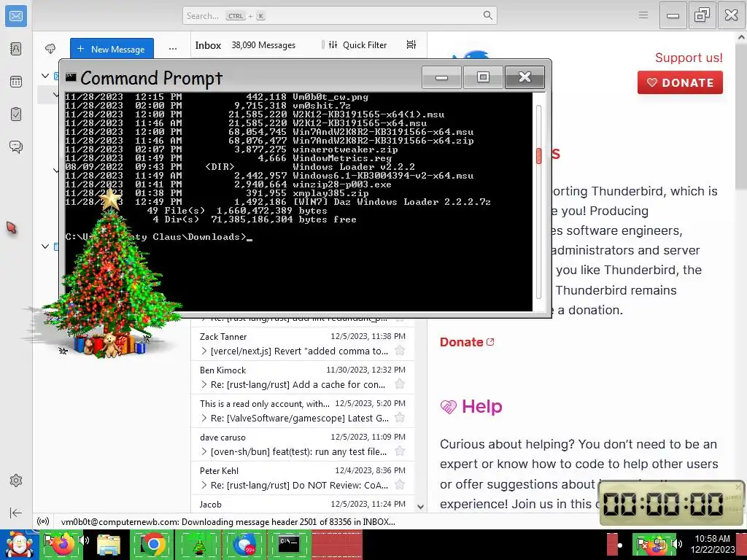Star the dave caruso oven-sh/bun message
Screen dimensions: 747x560
[x=400, y=451]
